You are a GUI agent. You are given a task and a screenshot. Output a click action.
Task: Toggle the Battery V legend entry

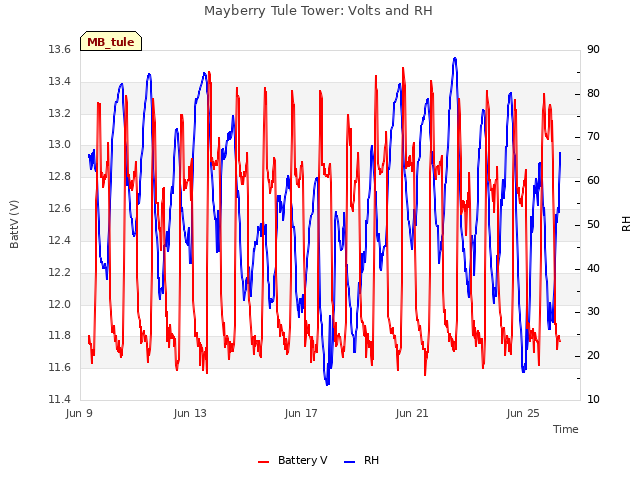tap(293, 460)
